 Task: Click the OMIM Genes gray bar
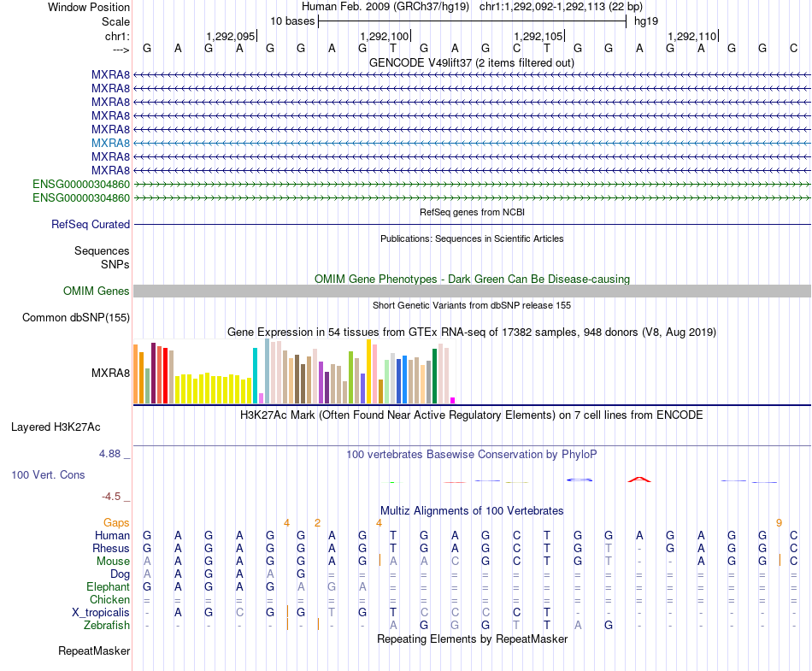tap(472, 291)
